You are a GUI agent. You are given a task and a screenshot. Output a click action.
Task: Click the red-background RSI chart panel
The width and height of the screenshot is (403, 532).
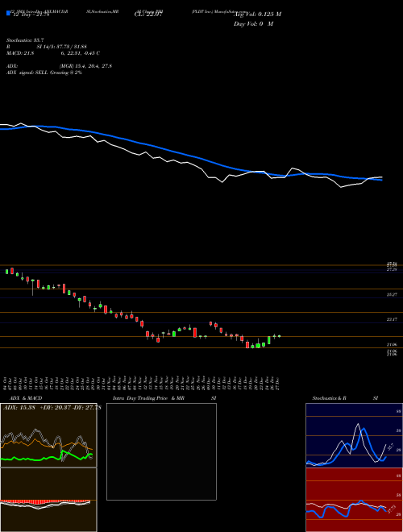pos(354,500)
